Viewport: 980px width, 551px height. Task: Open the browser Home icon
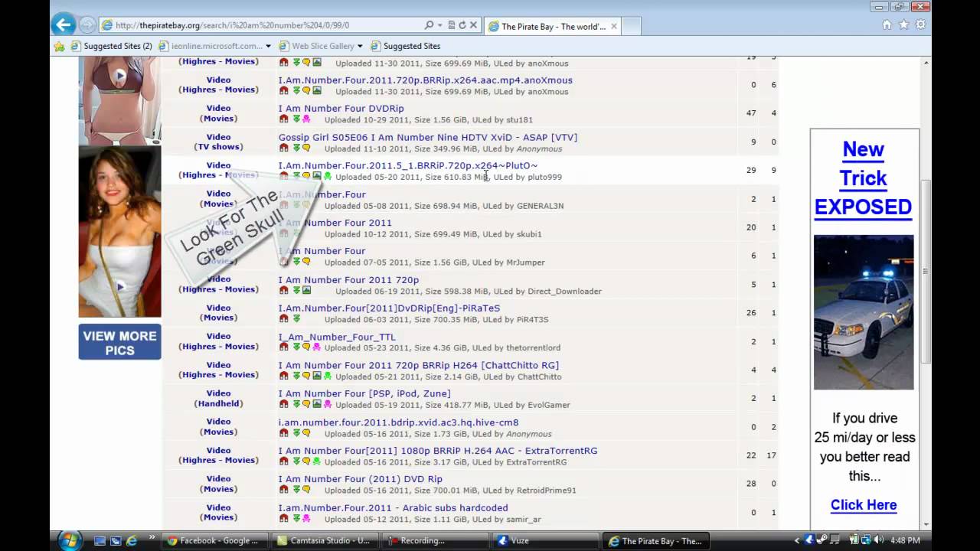point(887,24)
